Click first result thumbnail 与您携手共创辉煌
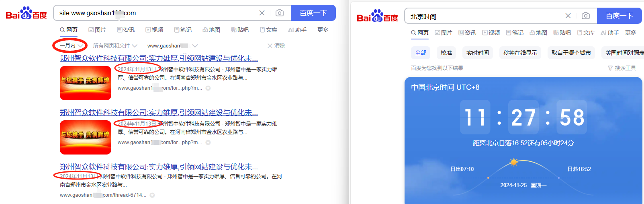 tap(86, 83)
